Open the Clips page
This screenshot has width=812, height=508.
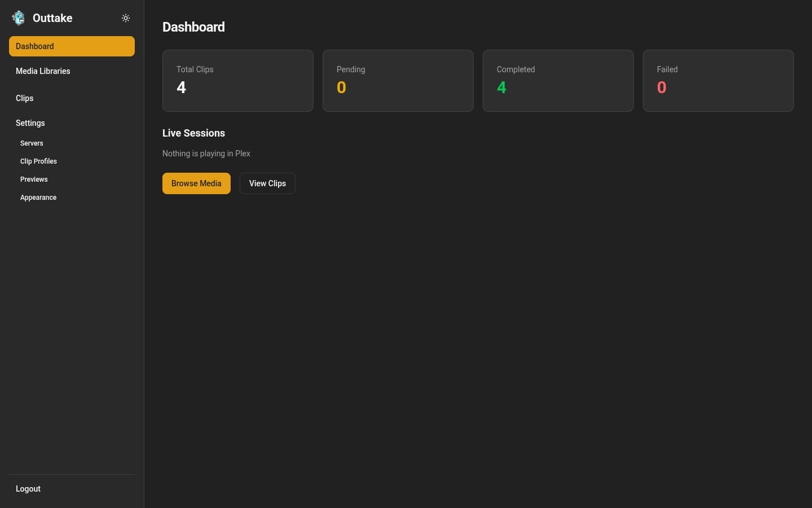72,98
